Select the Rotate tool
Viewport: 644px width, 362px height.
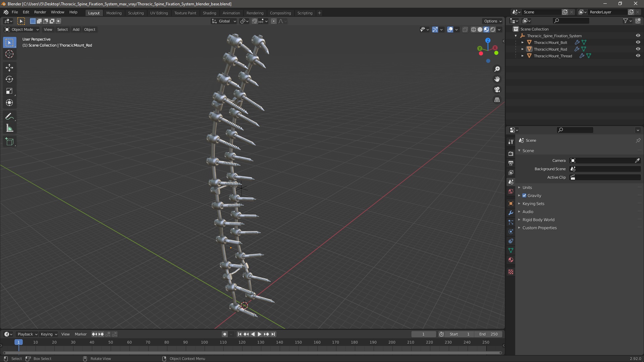tap(9, 79)
